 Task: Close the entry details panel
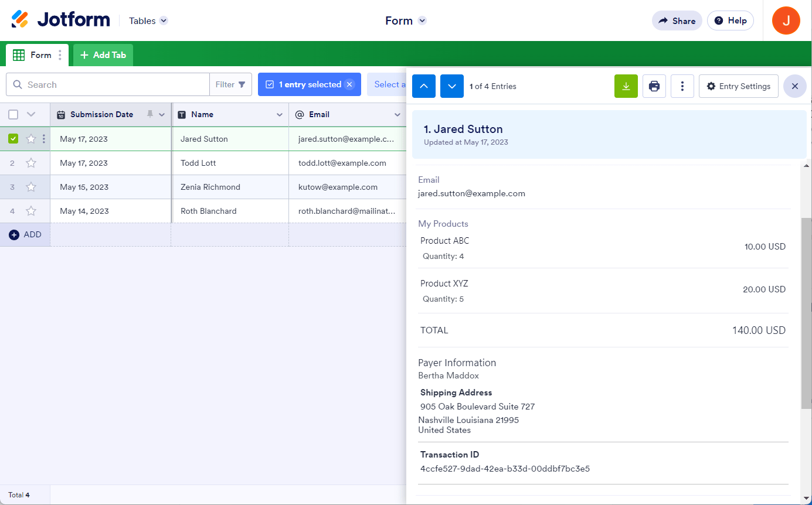coord(794,86)
